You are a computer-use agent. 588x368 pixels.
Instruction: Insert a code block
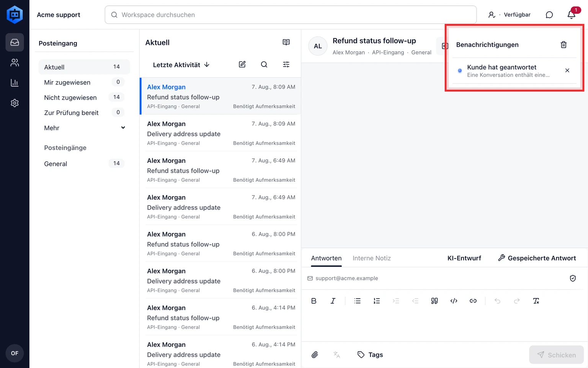[454, 301]
